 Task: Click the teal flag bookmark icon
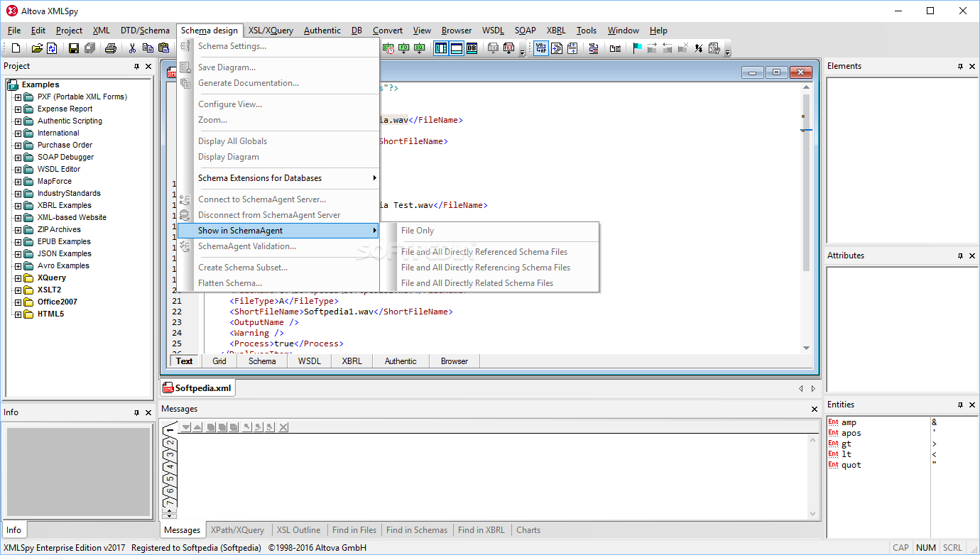(637, 48)
